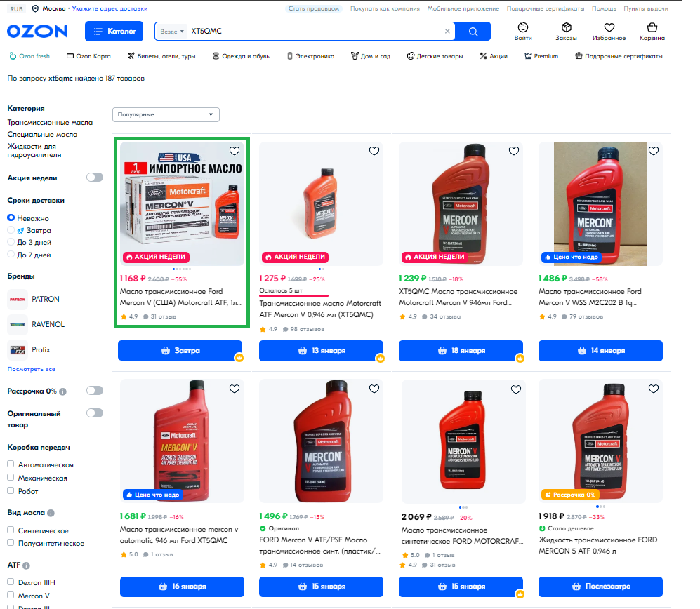Click the RAVENOL brand logo
Screen dimensions: 700x609
[18, 325]
